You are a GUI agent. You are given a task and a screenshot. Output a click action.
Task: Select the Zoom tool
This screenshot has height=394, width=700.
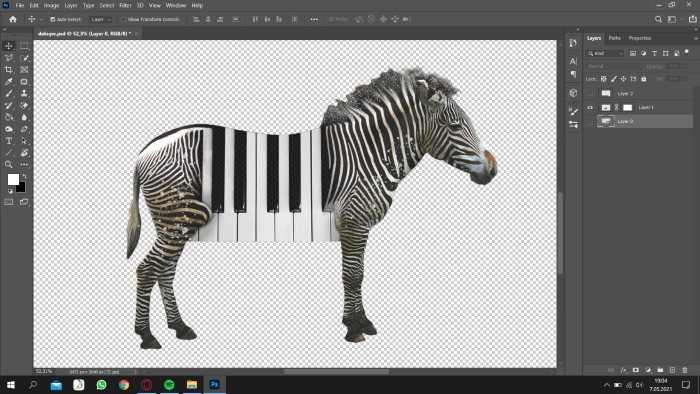coord(8,165)
